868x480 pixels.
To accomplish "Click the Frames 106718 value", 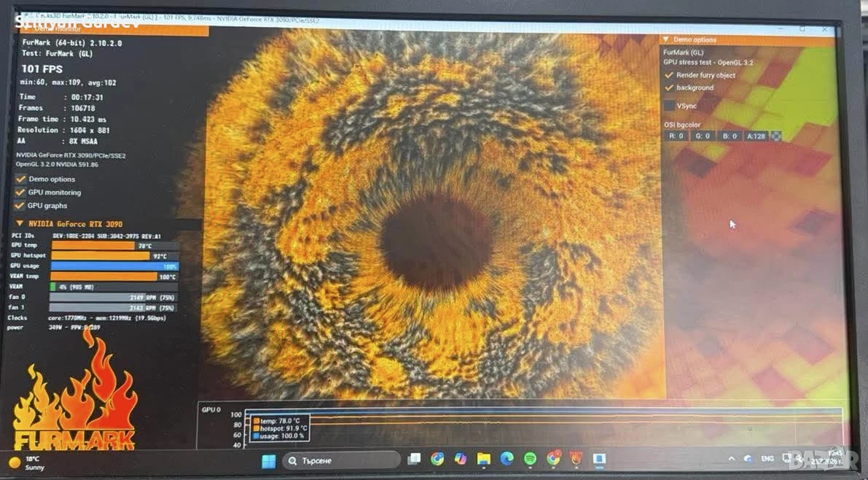I will (82, 108).
